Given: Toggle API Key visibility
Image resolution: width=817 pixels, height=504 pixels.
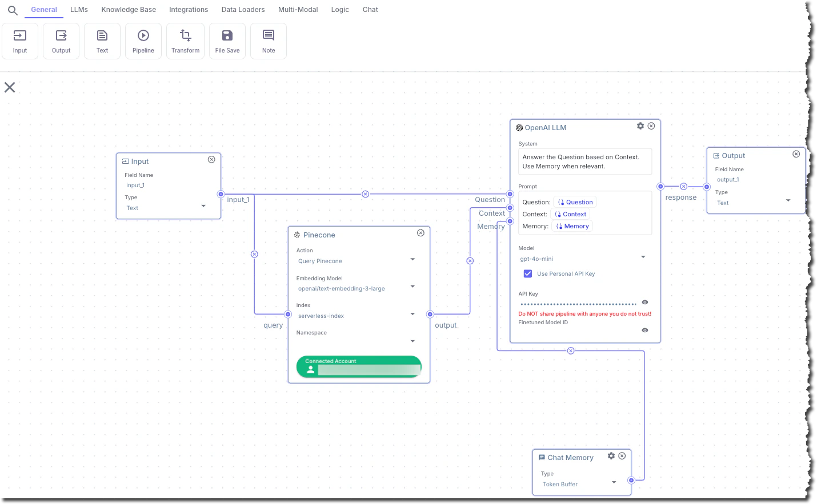Looking at the screenshot, I should (644, 302).
